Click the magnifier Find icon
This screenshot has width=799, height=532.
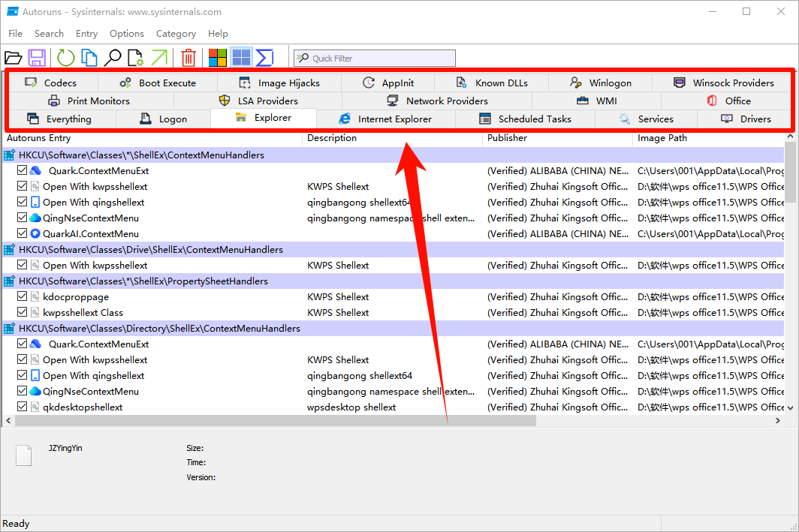tap(113, 58)
